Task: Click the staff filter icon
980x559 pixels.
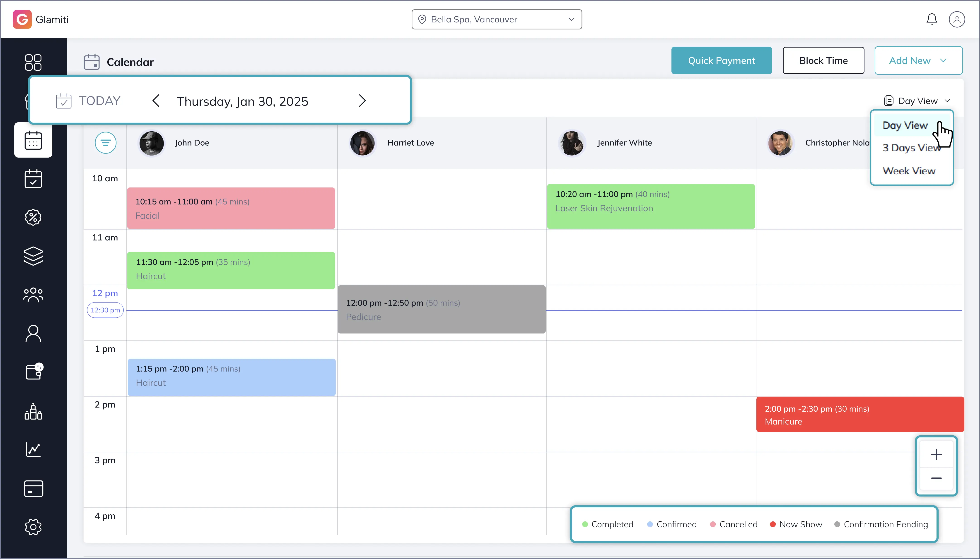Action: [106, 143]
